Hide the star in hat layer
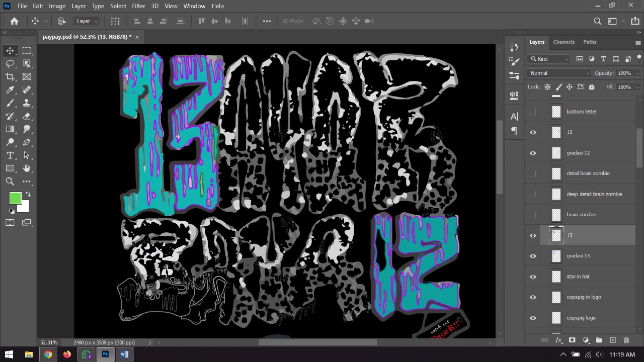644x362 pixels. [x=533, y=277]
